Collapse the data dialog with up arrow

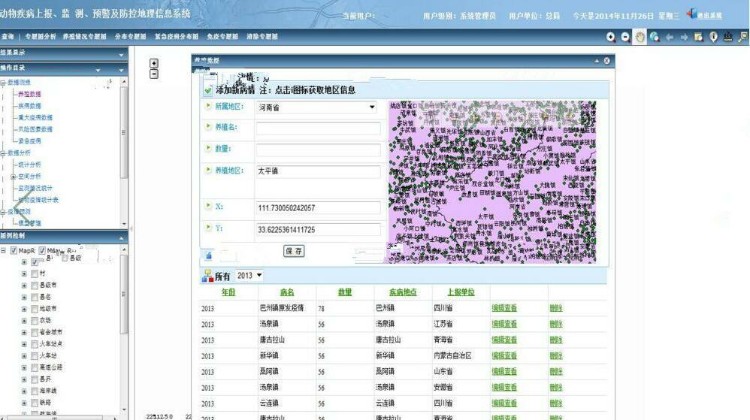point(596,61)
